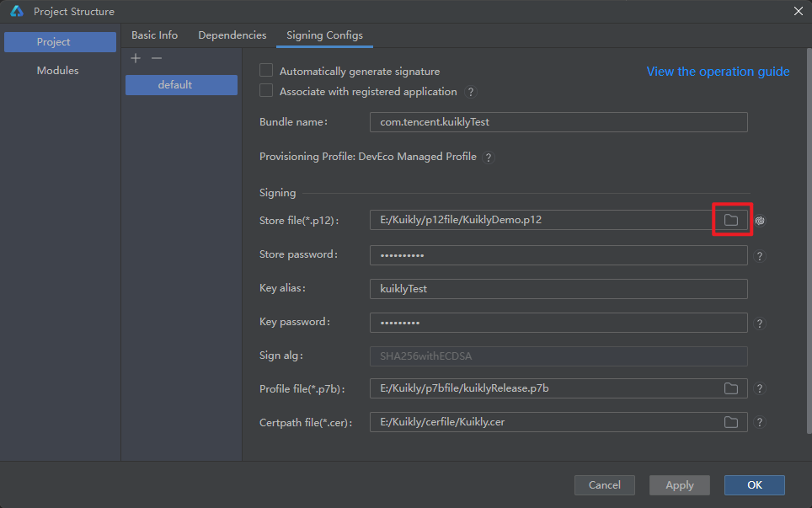Viewport: 812px width, 508px height.
Task: Focus the Key password field
Action: (558, 323)
